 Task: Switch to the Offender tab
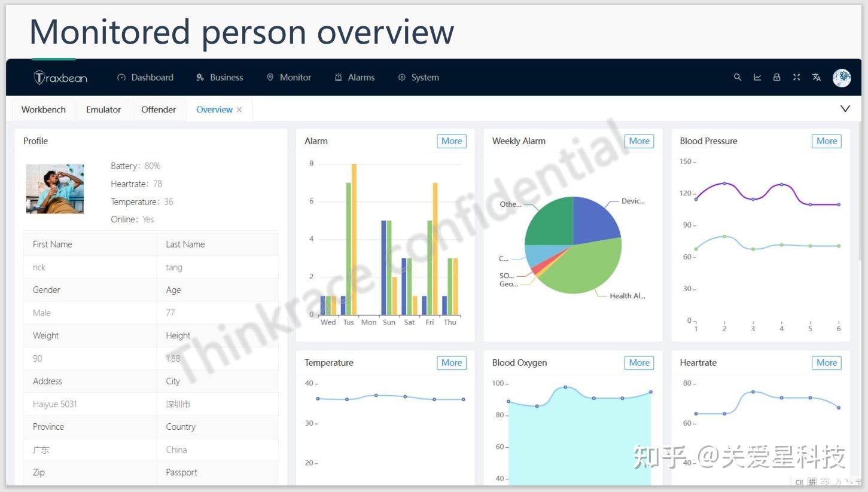coord(158,109)
